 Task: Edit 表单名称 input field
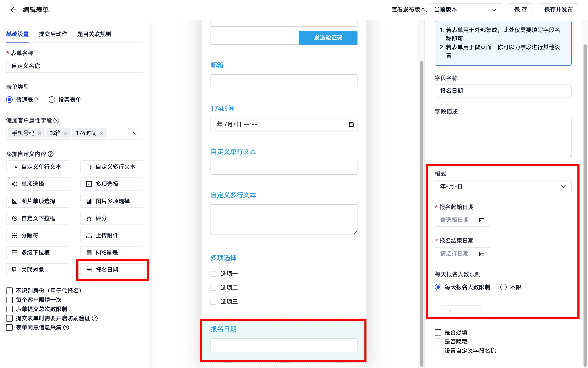pyautogui.click(x=75, y=66)
